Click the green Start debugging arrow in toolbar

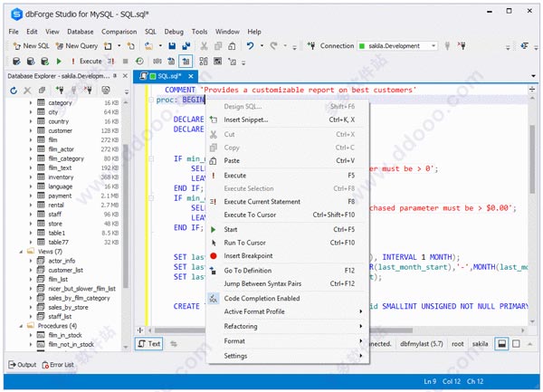[59, 62]
